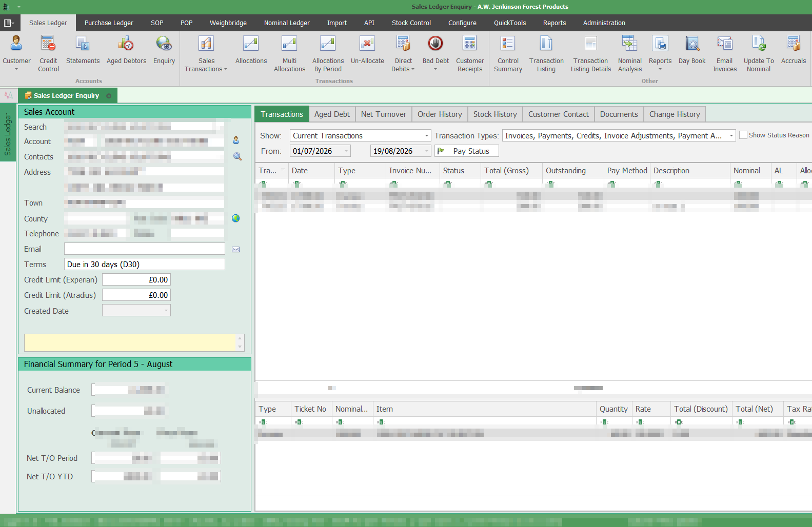The height and width of the screenshot is (527, 812).
Task: Open the Multi Allocations tool
Action: [x=289, y=53]
